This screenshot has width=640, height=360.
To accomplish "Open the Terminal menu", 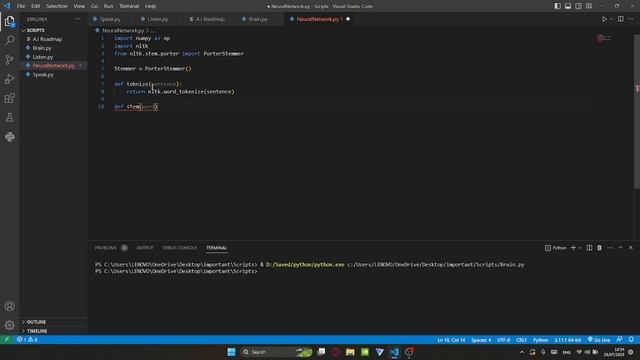I will [129, 6].
